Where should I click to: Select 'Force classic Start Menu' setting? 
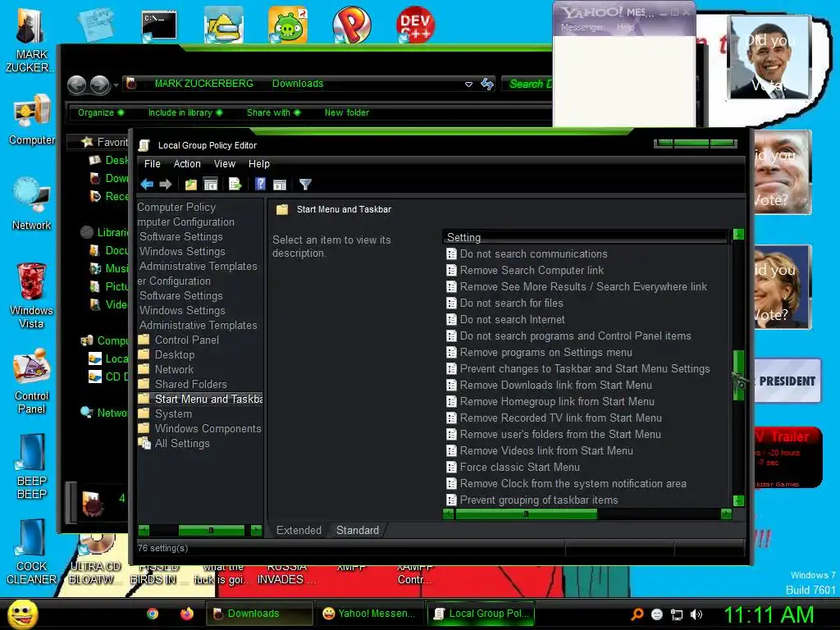pyautogui.click(x=519, y=467)
